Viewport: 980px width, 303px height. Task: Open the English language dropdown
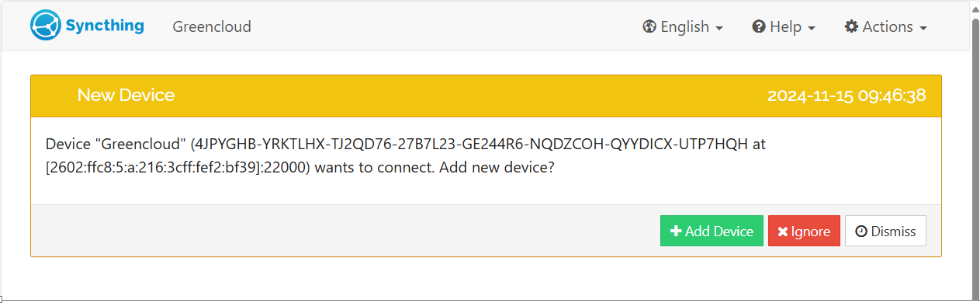click(683, 26)
